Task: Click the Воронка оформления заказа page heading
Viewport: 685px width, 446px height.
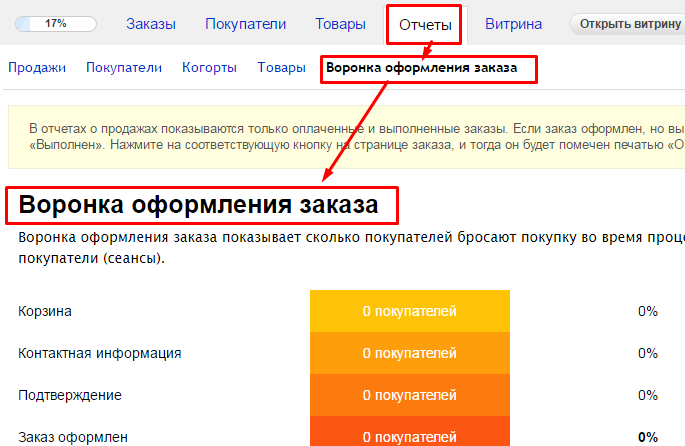Action: tap(198, 204)
